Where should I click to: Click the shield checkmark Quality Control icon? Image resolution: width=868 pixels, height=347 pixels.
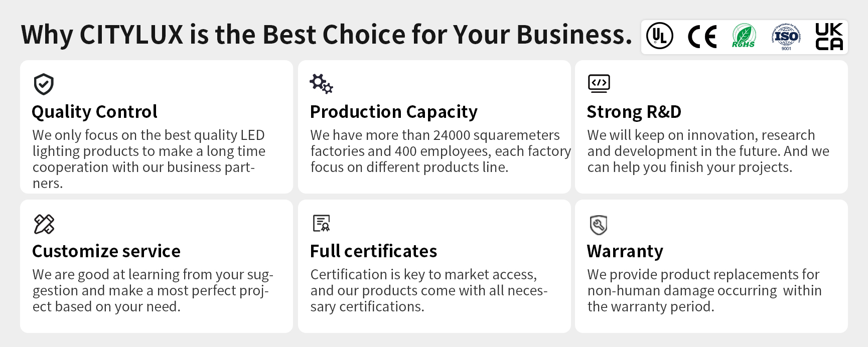pos(44,84)
